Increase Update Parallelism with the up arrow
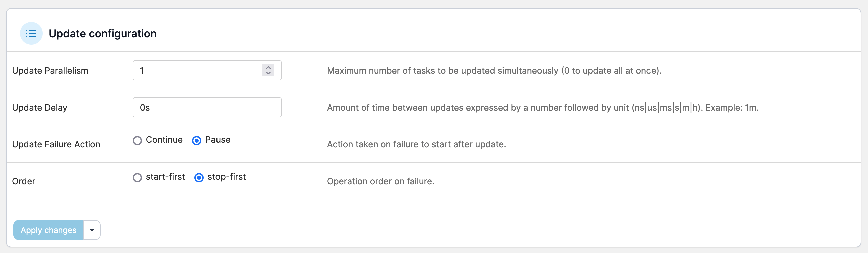The height and width of the screenshot is (253, 868). pos(268,67)
